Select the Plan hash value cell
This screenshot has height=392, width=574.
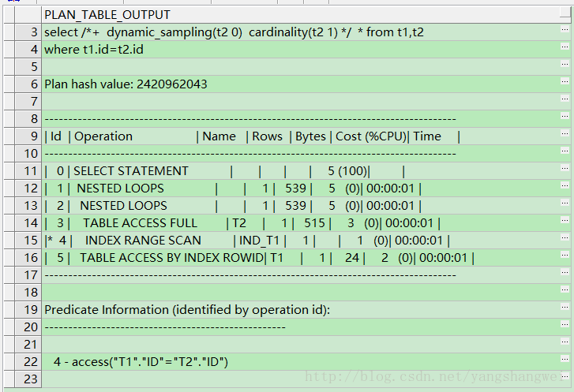pos(126,84)
